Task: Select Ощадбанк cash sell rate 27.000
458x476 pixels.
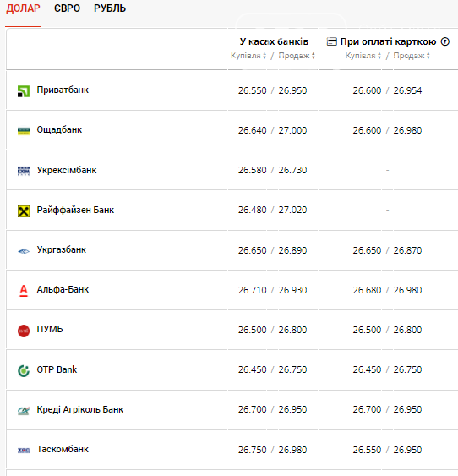Action: click(292, 130)
